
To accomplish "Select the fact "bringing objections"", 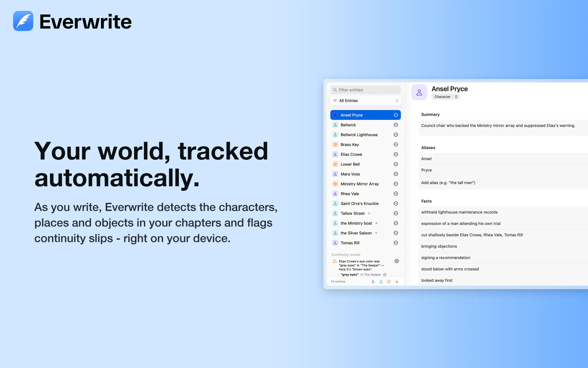I will [x=503, y=246].
